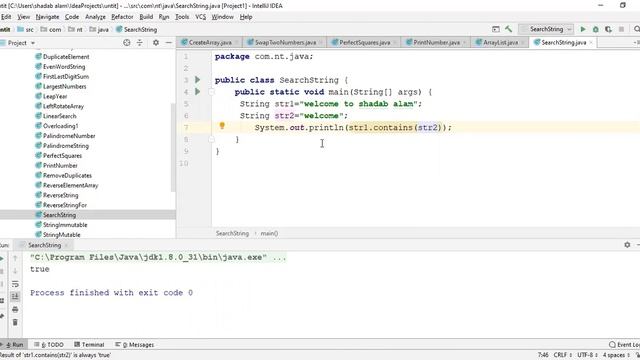Open the run configuration selector SearchString
Image resolution: width=640 pixels, height=360 pixels.
click(x=546, y=29)
